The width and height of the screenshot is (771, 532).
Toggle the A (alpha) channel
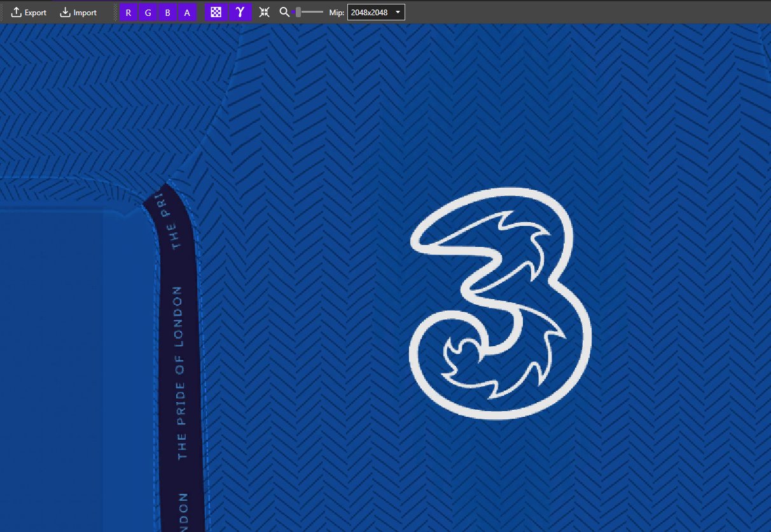(x=186, y=12)
